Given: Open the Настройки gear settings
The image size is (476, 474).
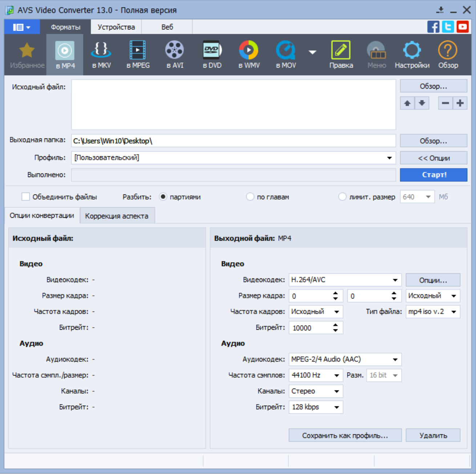Looking at the screenshot, I should click(412, 55).
